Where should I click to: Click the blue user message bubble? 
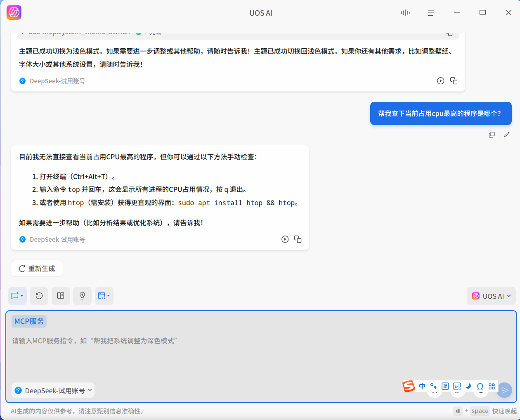(x=441, y=113)
